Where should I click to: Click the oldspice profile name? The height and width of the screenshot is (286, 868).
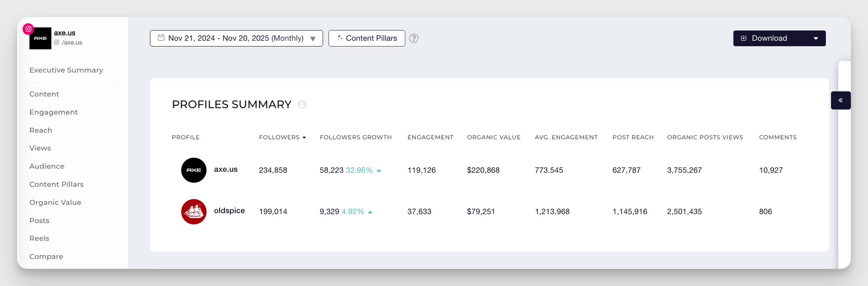tap(229, 211)
